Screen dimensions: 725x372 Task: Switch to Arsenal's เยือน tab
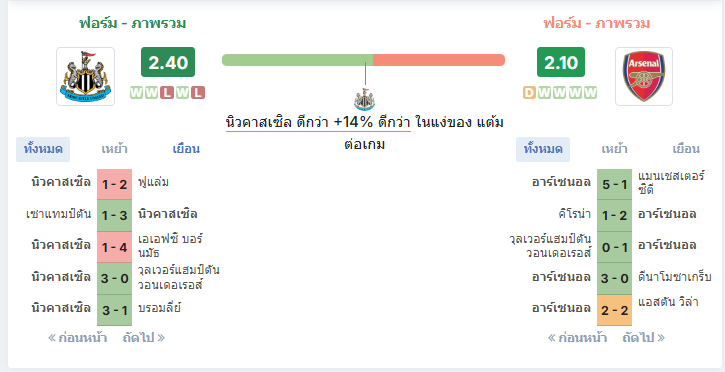686,149
